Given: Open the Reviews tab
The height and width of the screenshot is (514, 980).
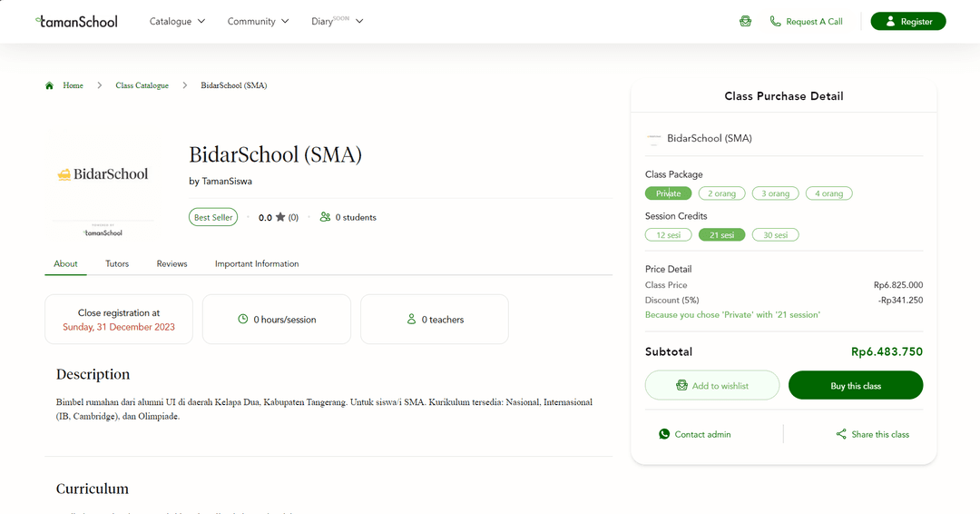Looking at the screenshot, I should pyautogui.click(x=171, y=264).
